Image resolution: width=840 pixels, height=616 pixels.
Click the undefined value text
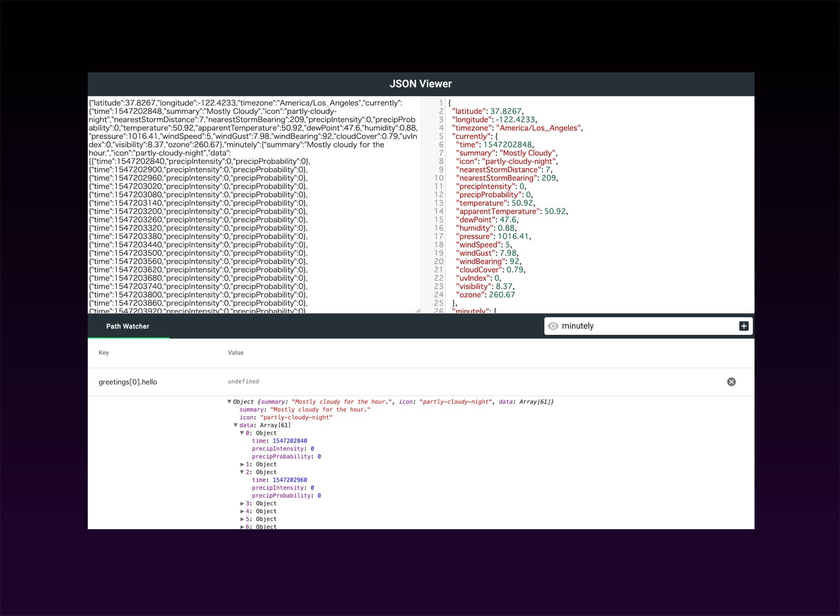click(243, 381)
